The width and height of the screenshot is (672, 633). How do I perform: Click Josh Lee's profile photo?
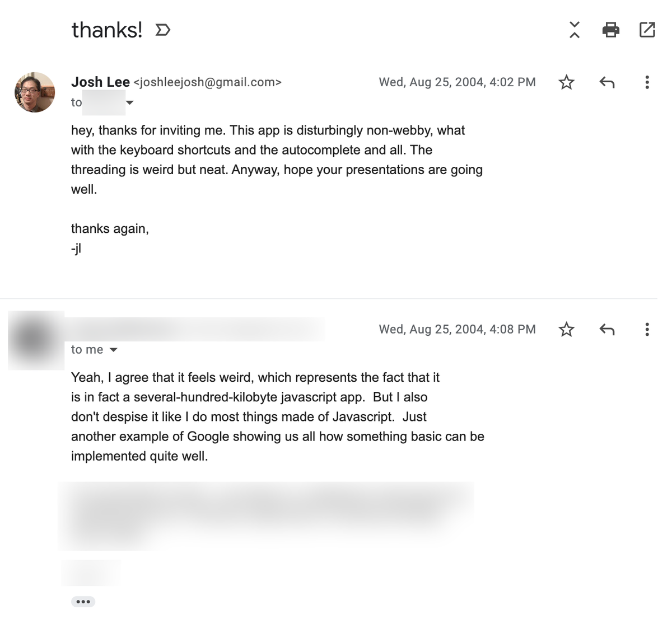click(35, 92)
